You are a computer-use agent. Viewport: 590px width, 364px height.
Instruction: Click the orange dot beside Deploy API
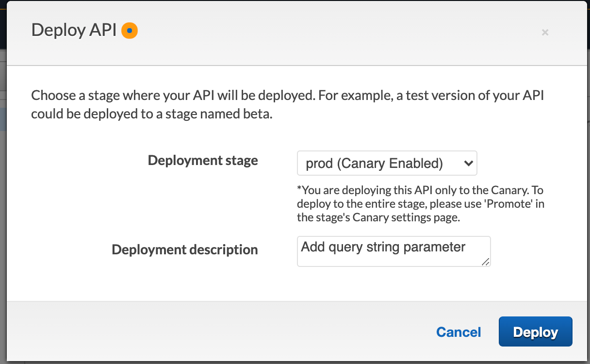(130, 31)
